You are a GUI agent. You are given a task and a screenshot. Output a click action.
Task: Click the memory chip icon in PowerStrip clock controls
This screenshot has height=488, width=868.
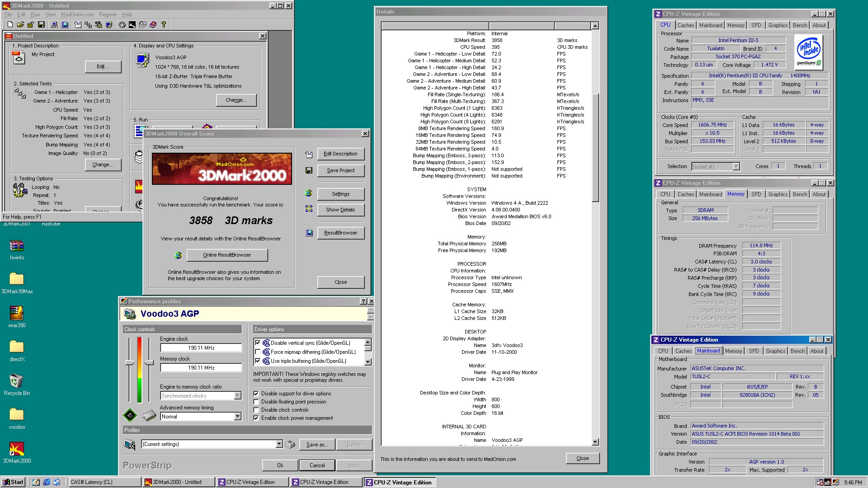149,415
